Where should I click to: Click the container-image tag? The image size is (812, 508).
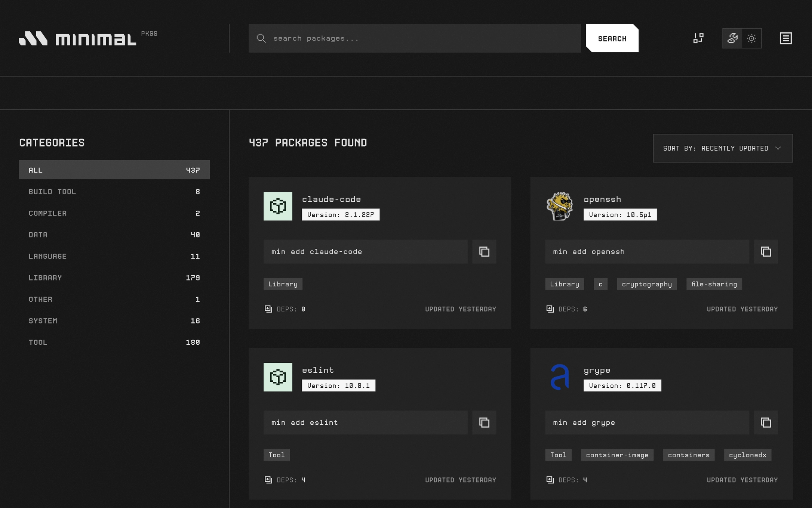(x=617, y=455)
